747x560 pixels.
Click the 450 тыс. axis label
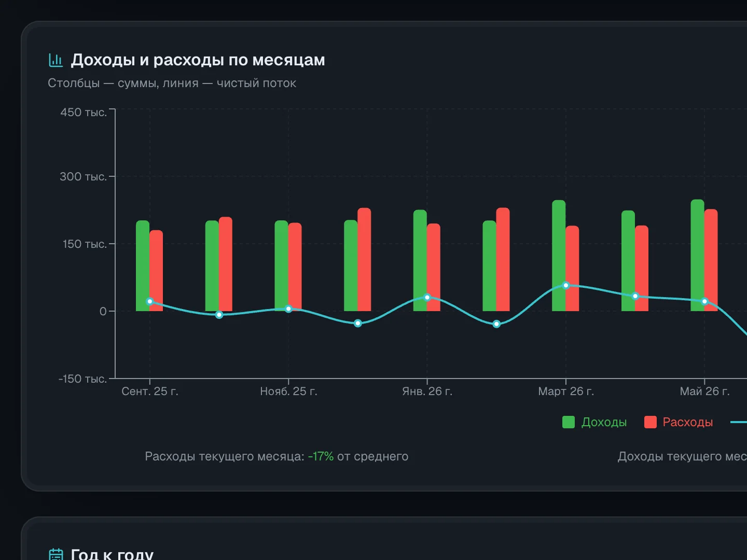[x=84, y=112]
